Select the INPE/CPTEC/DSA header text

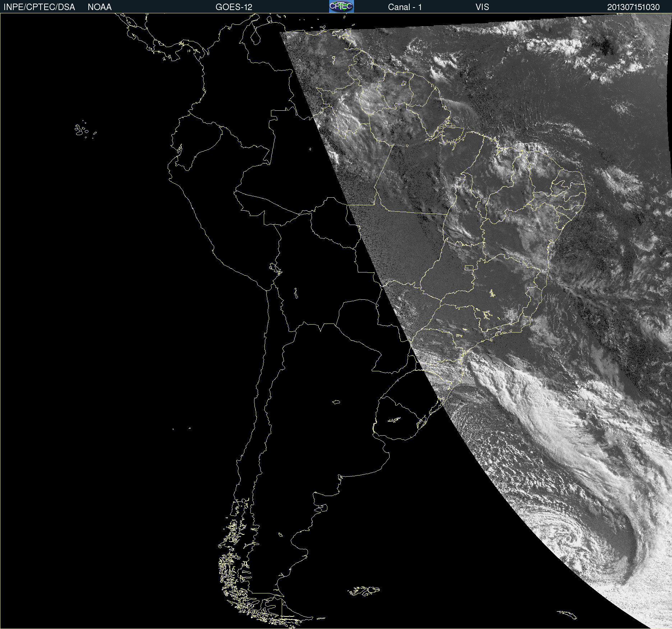(x=39, y=7)
